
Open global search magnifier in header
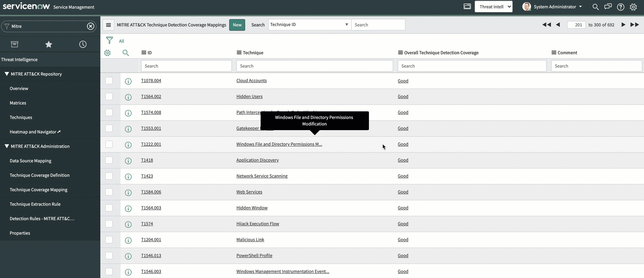pos(596,7)
